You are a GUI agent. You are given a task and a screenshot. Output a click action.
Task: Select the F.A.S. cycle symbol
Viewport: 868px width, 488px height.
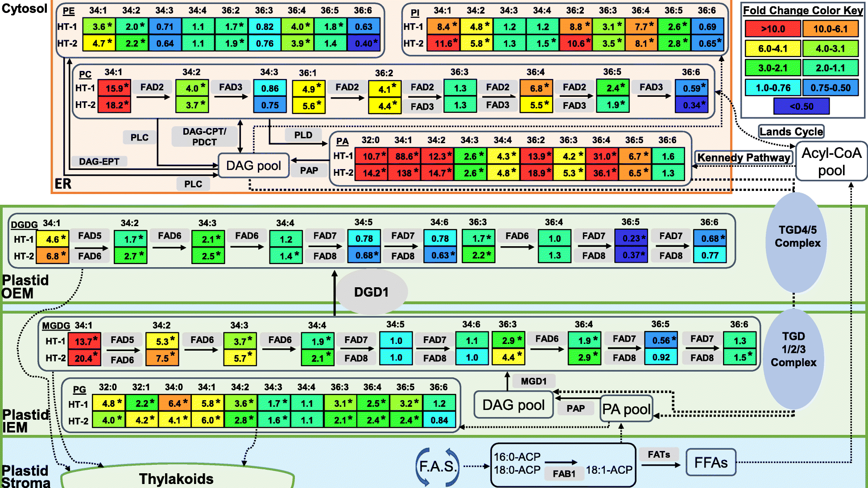[438, 467]
